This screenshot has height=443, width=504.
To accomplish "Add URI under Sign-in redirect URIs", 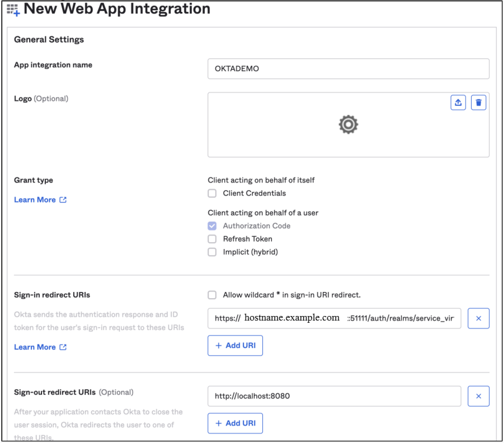I will 235,345.
